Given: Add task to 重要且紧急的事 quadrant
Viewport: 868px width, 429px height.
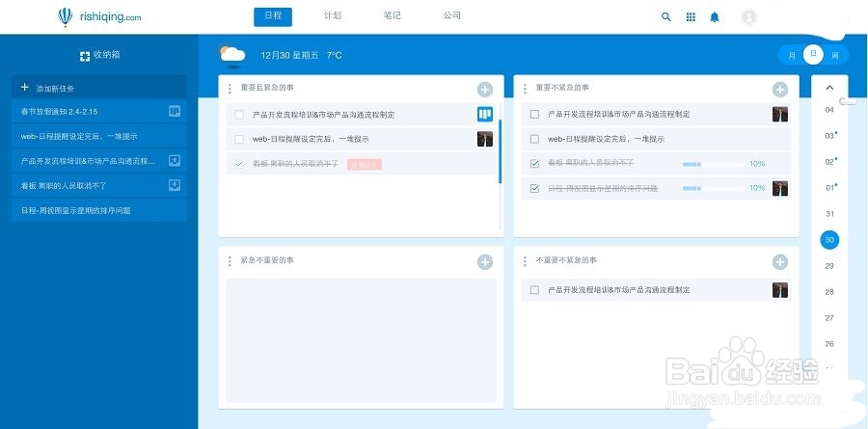Looking at the screenshot, I should click(485, 89).
